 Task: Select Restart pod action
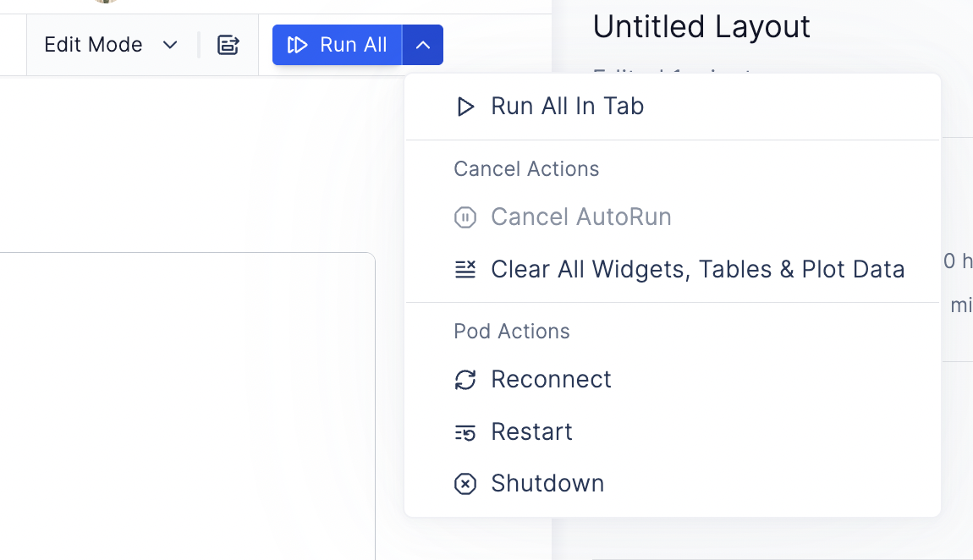(x=673, y=431)
